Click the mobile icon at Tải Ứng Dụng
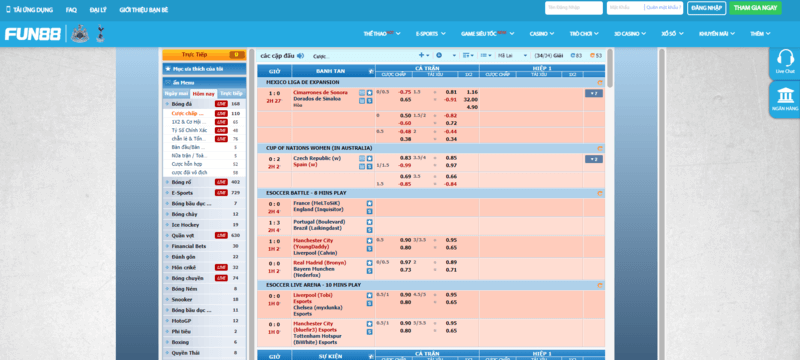The height and width of the screenshot is (360, 800). [8, 9]
